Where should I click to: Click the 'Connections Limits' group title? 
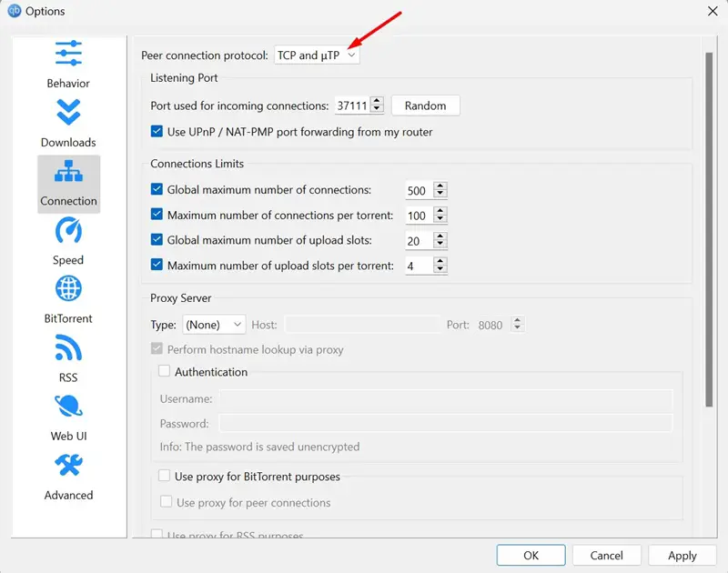[197, 164]
